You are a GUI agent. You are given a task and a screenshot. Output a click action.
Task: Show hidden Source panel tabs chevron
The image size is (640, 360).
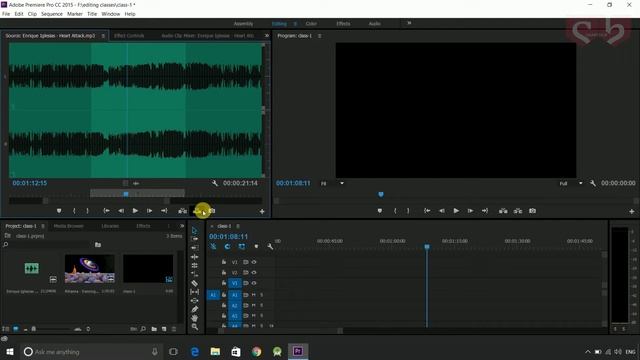coord(267,36)
